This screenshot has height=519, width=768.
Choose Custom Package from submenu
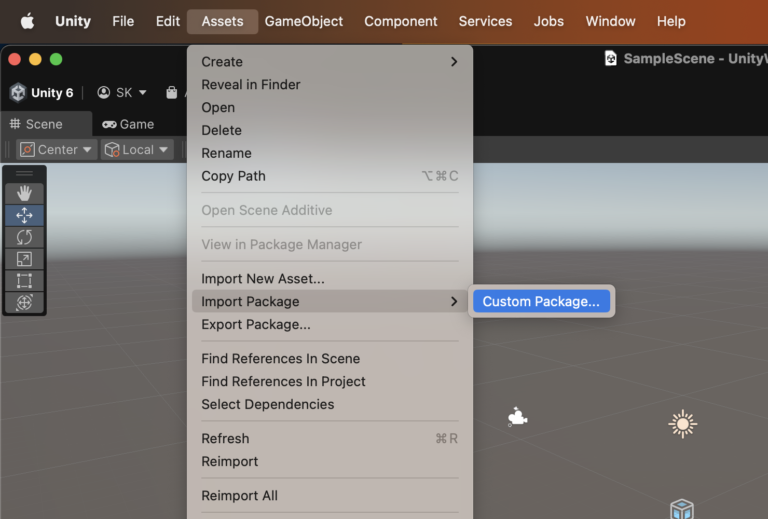pyautogui.click(x=541, y=301)
